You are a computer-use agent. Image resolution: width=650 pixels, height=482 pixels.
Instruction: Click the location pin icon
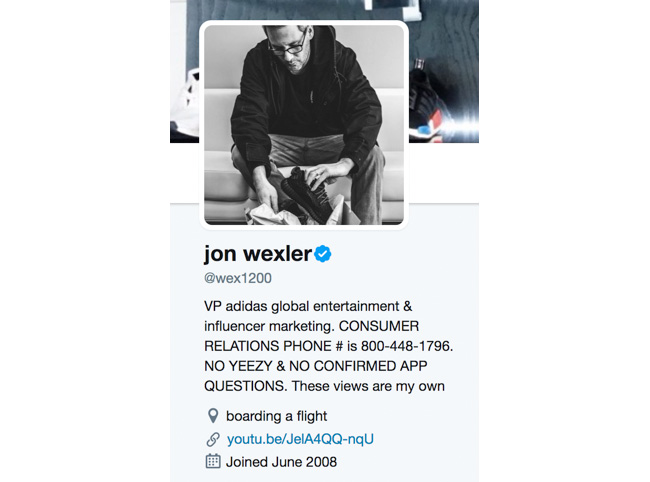[213, 416]
